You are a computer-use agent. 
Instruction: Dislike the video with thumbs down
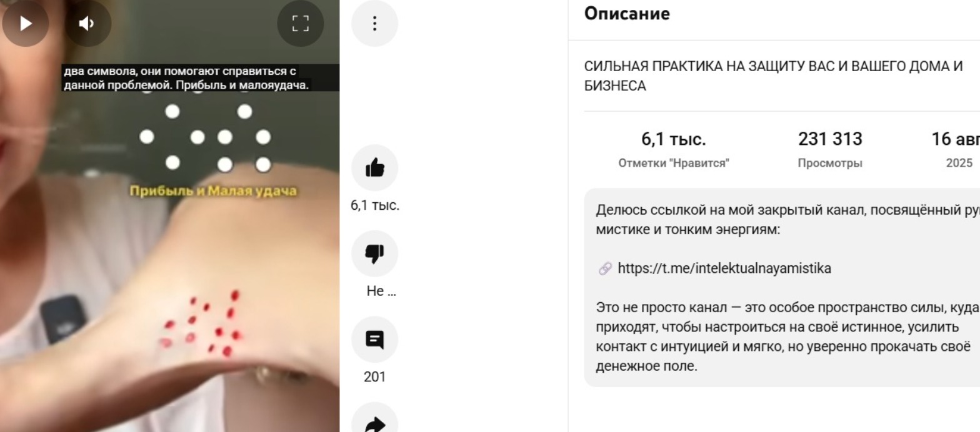374,253
